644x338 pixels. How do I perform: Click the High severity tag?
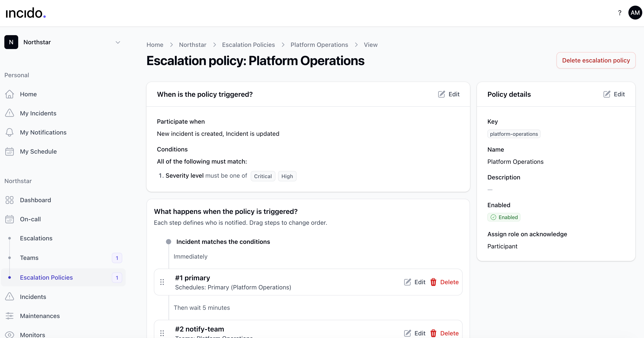287,176
